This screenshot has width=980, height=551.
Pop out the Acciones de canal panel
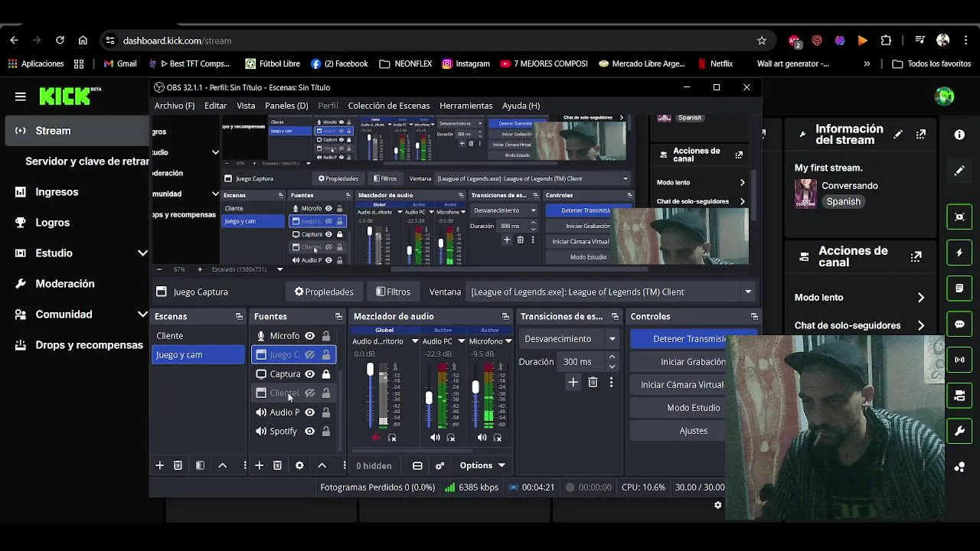916,257
